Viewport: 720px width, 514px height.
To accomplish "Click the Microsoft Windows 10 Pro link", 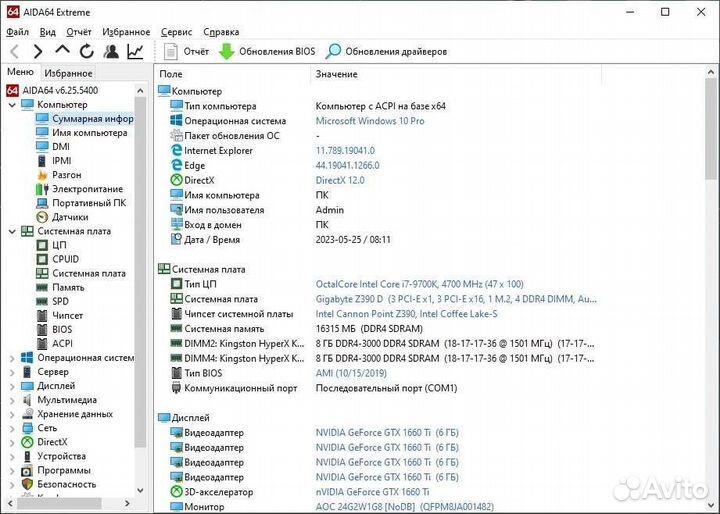I will (370, 121).
